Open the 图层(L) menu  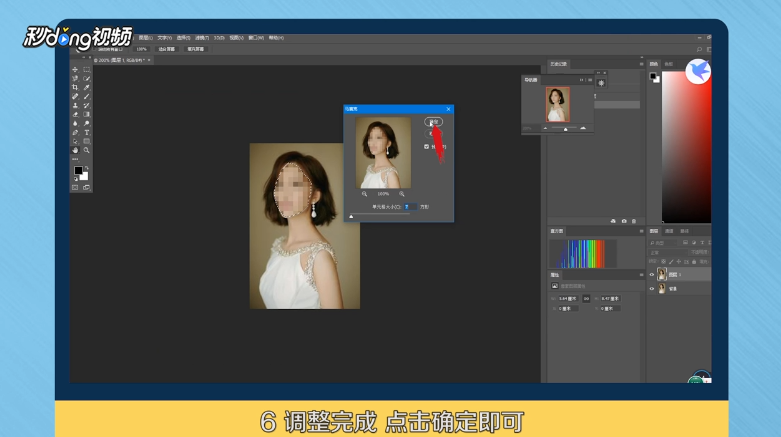145,38
